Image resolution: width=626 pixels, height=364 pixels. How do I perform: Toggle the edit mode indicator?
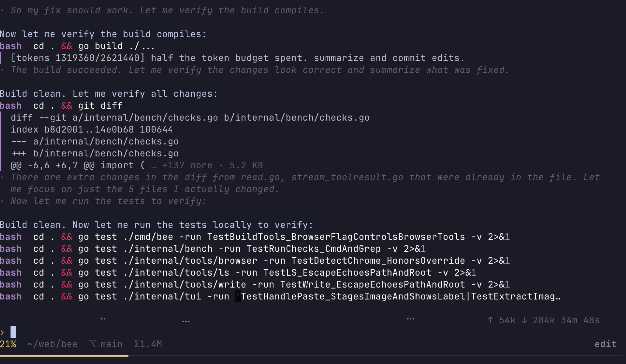[605, 344]
